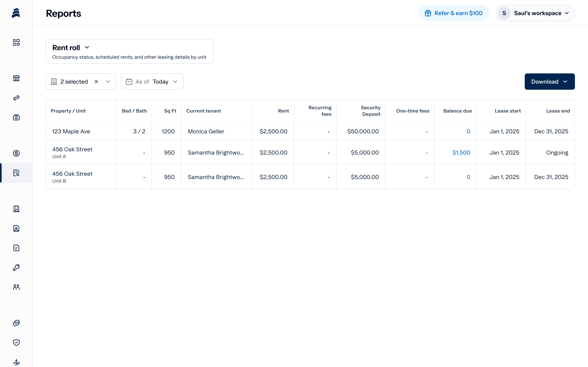Click the Download button
The image size is (588, 367).
pos(549,82)
